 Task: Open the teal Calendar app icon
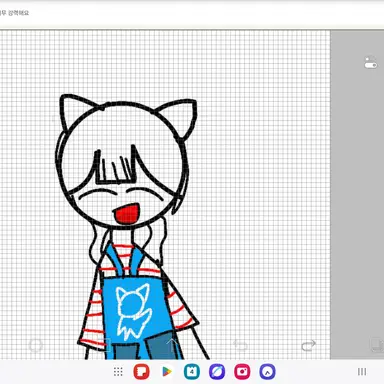click(x=192, y=372)
